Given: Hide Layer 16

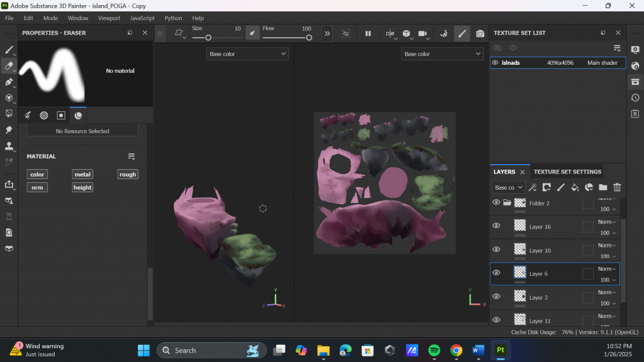Looking at the screenshot, I should (x=496, y=226).
